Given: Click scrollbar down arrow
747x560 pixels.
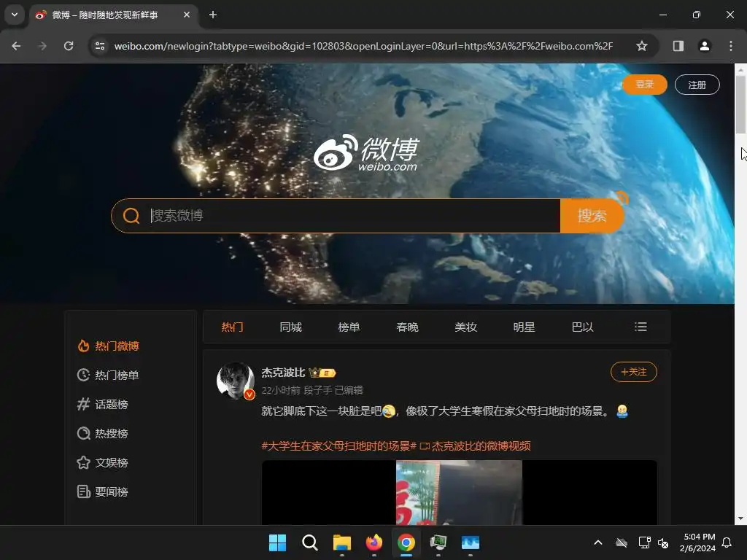Looking at the screenshot, I should tap(740, 518).
